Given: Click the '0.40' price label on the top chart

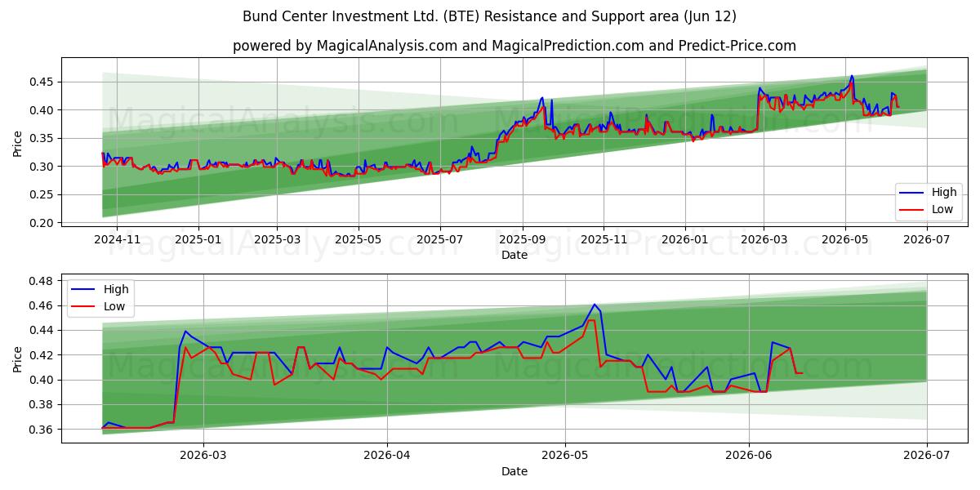Looking at the screenshot, I should [x=42, y=110].
